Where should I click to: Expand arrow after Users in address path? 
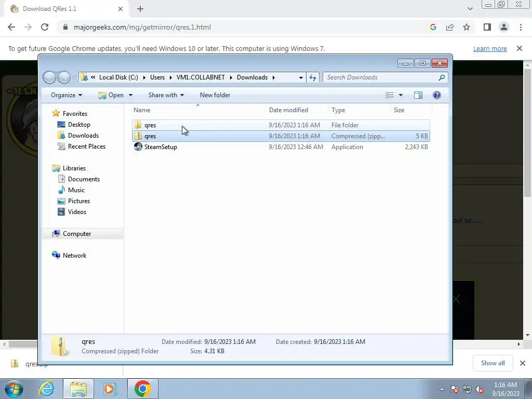pos(170,77)
